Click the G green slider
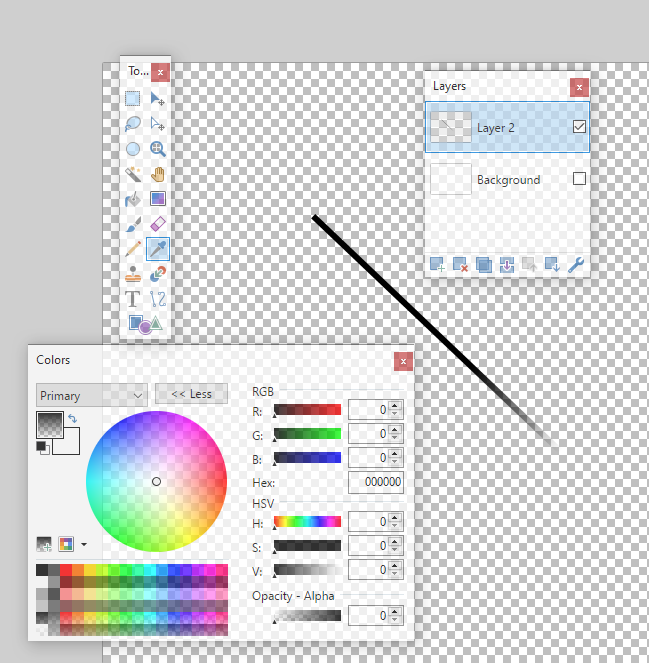The width and height of the screenshot is (649, 663). tap(307, 433)
